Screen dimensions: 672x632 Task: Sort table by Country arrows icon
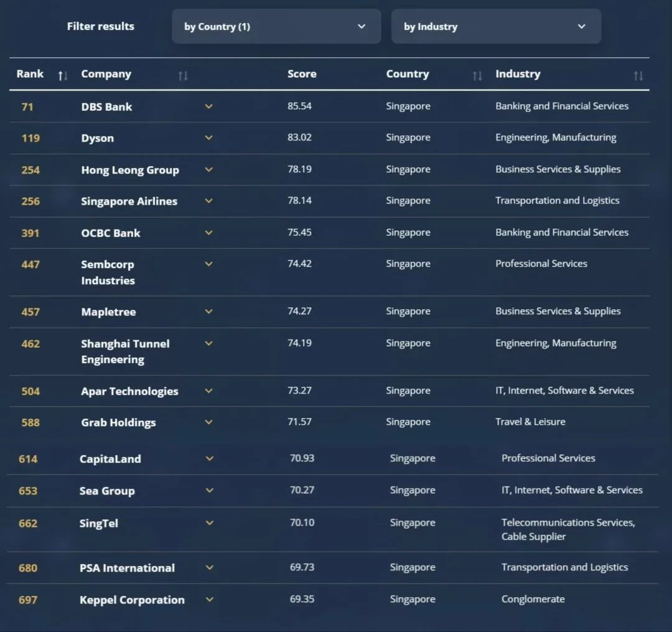[477, 77]
